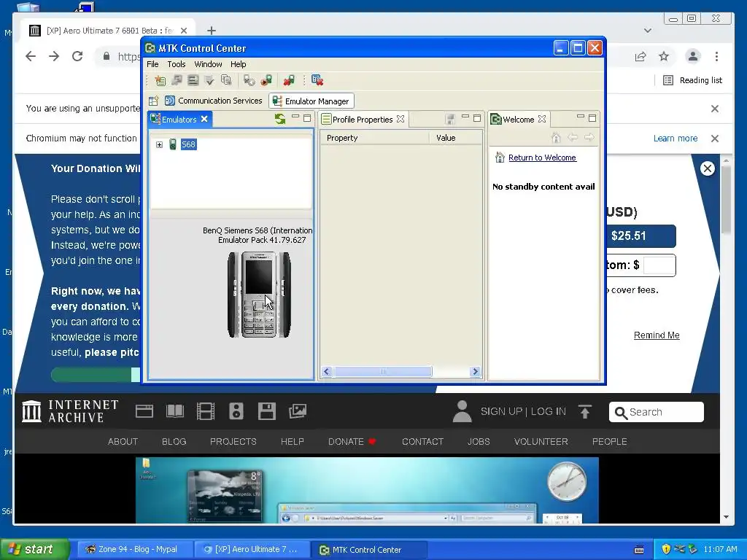Click the Windows start button
This screenshot has width=747, height=560.
[x=34, y=550]
